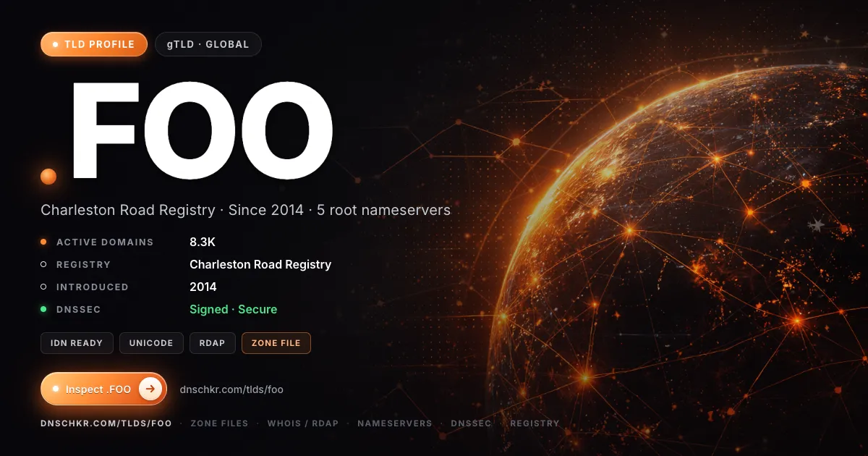Click the UNICODE tag

tap(151, 343)
